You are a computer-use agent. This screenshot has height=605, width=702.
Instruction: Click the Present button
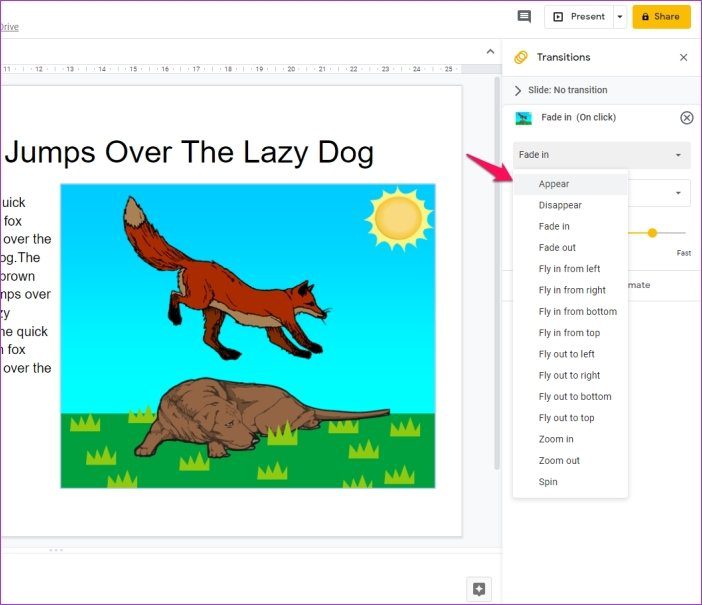point(579,17)
